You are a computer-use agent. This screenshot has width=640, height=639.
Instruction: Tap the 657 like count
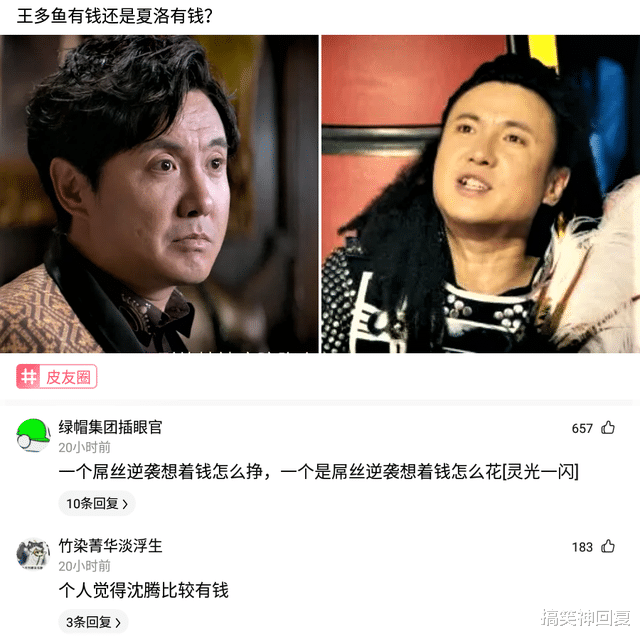582,428
